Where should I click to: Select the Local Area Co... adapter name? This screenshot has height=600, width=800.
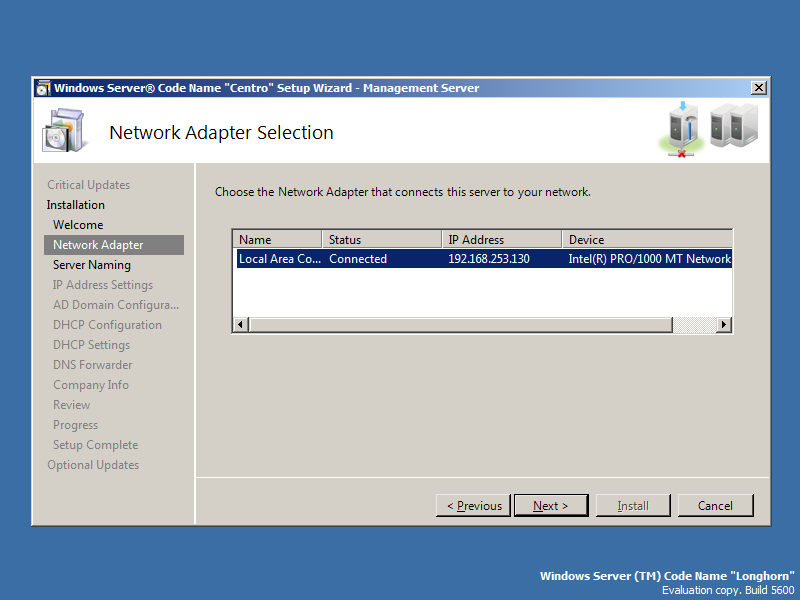[280, 259]
